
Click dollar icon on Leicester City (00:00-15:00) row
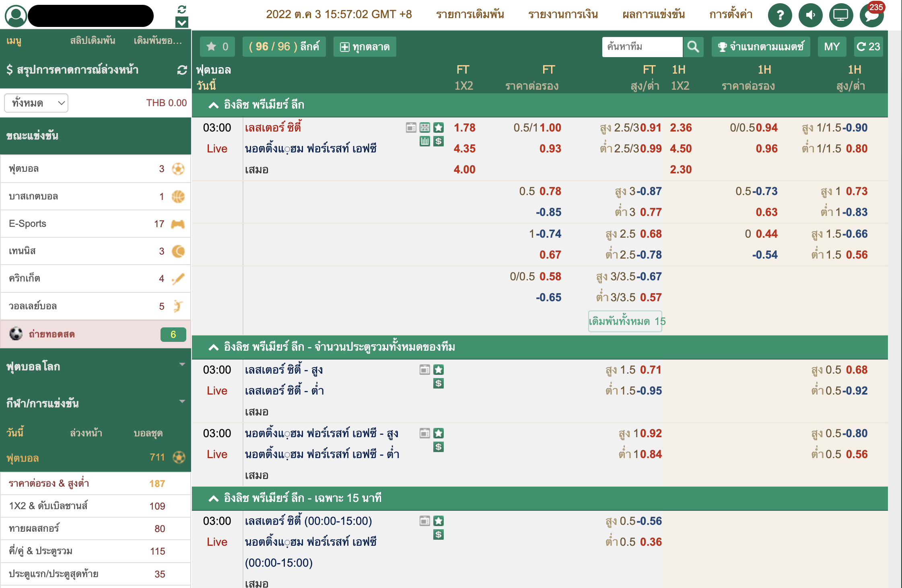pyautogui.click(x=439, y=535)
